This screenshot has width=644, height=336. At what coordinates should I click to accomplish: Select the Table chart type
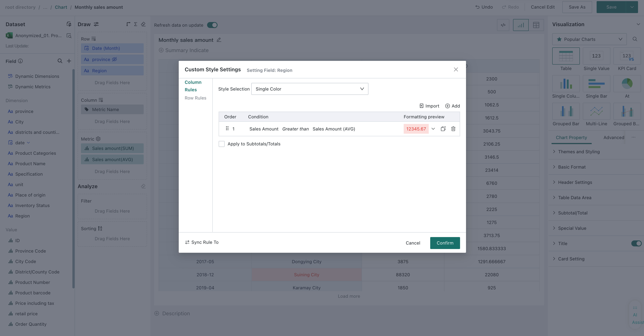[x=566, y=59]
